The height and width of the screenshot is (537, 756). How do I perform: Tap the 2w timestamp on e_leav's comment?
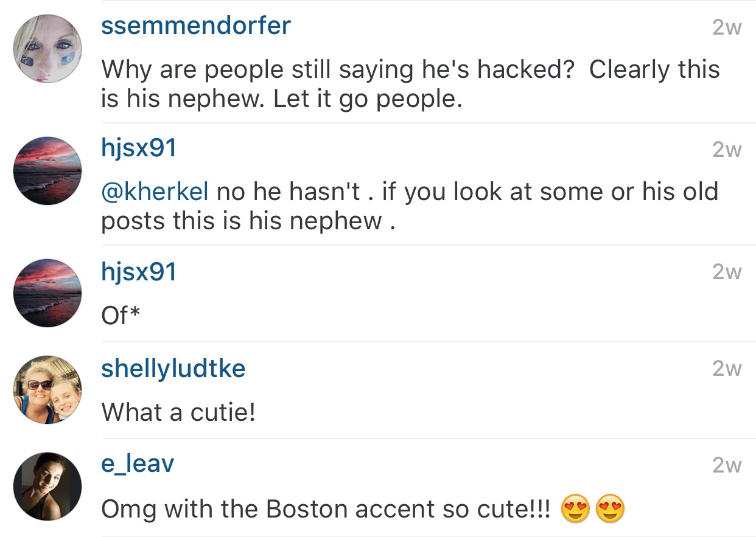click(727, 466)
